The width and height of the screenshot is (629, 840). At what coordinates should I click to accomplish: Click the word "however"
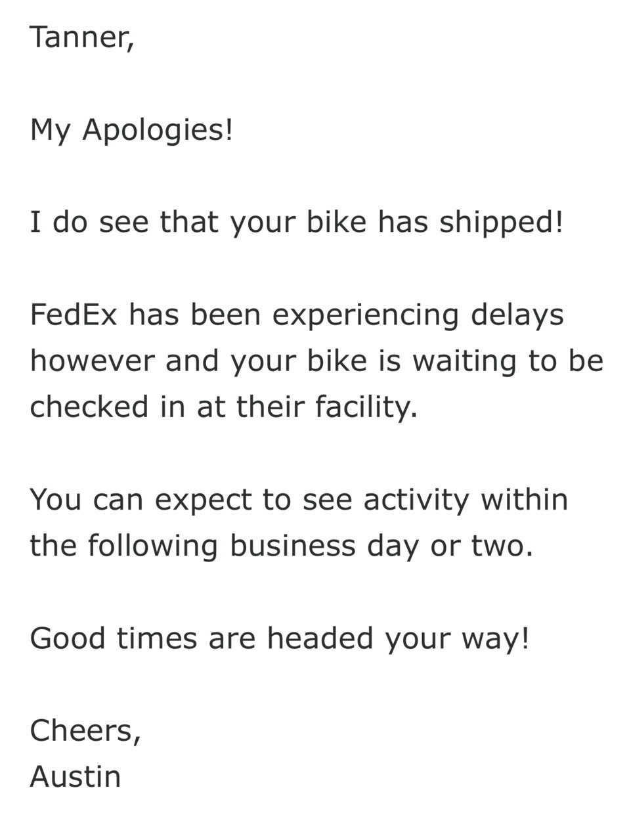coord(92,361)
